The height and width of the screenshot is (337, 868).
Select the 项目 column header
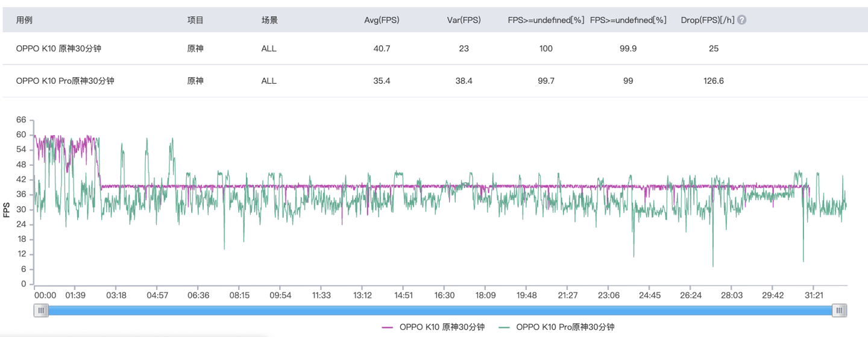coord(195,20)
